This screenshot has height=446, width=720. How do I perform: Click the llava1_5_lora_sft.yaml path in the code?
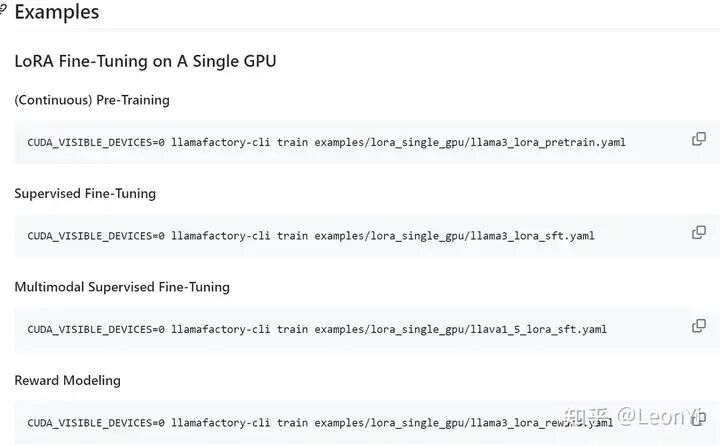click(460, 329)
